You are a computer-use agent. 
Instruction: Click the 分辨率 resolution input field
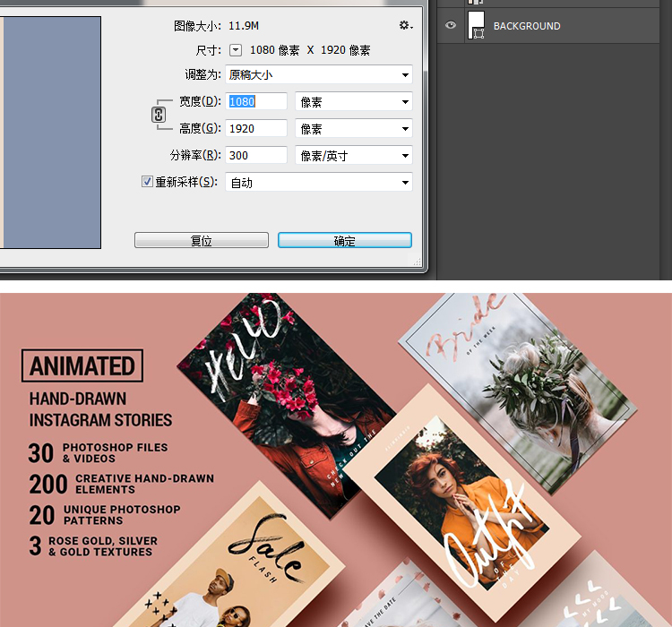(x=256, y=156)
